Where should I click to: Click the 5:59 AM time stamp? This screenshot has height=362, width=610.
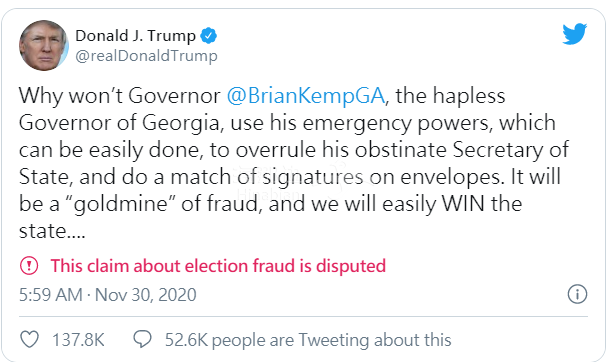coord(51,295)
